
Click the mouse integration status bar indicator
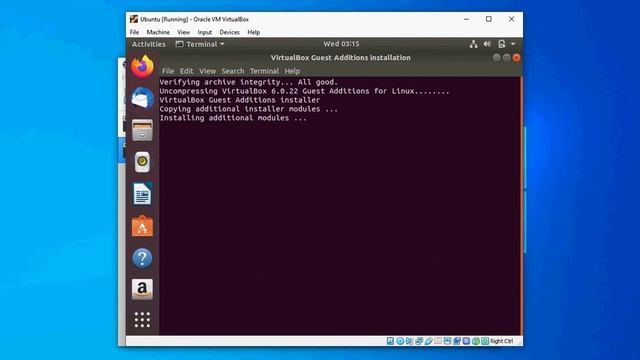point(476,341)
